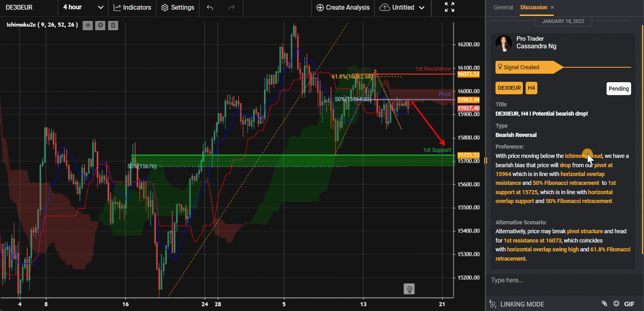644x311 pixels.
Task: Click the H4 timeframe tag
Action: (531, 88)
